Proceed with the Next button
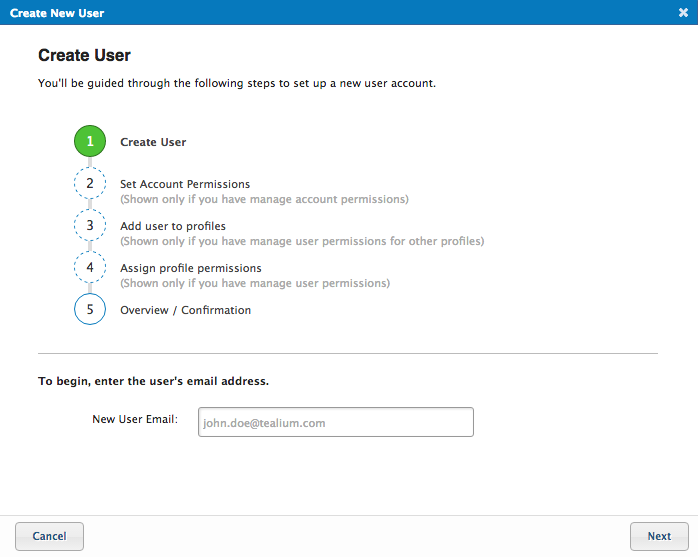 (659, 536)
